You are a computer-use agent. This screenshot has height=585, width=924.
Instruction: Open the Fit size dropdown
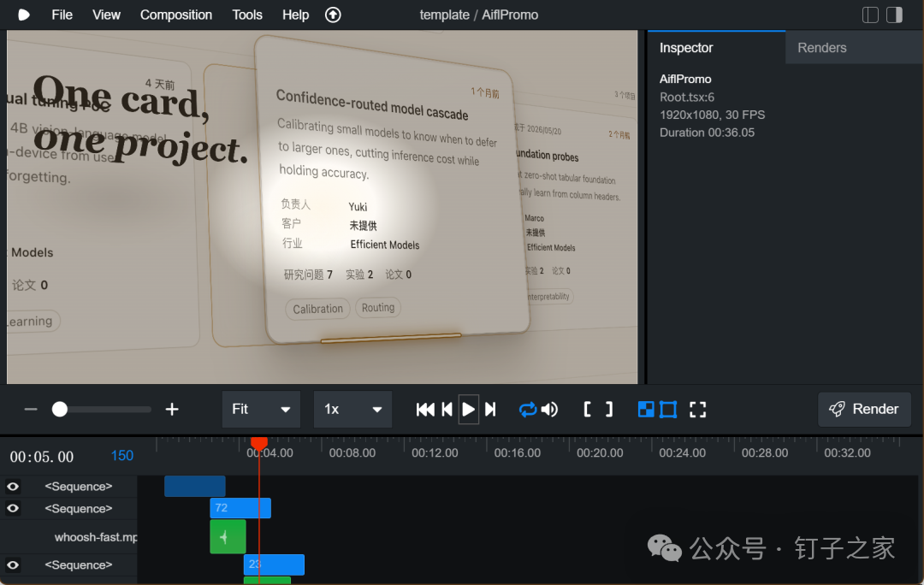tap(261, 410)
